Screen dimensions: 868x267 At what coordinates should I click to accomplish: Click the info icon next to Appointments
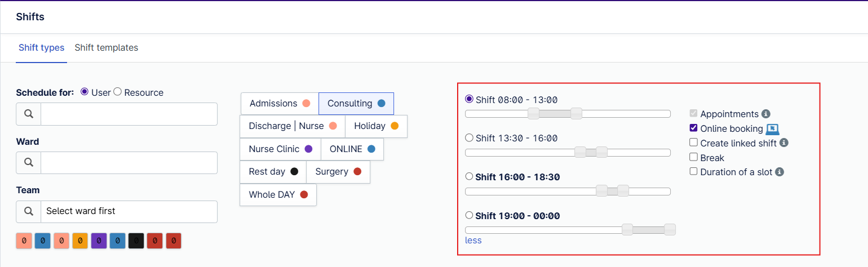766,114
